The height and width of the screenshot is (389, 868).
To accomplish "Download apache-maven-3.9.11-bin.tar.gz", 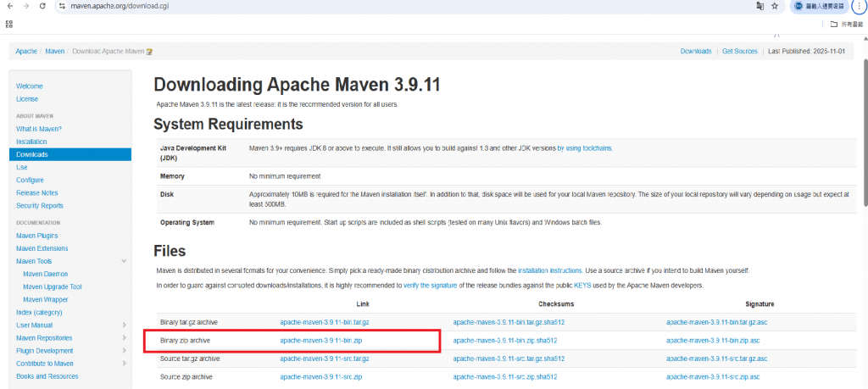I will 325,322.
